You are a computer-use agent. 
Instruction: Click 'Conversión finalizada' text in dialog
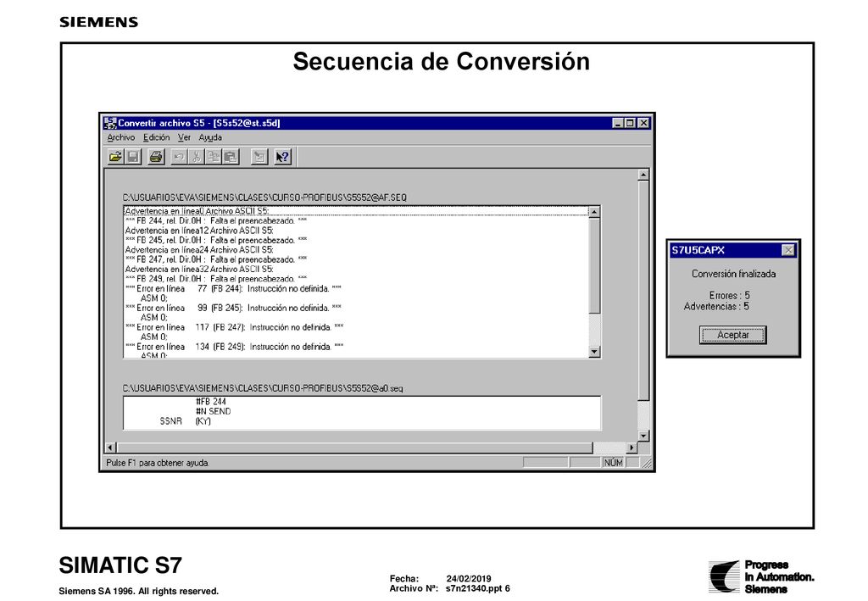pos(733,274)
